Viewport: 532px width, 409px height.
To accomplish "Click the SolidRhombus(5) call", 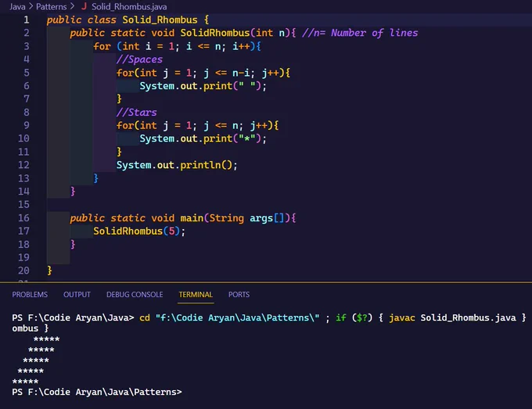I will (x=139, y=231).
